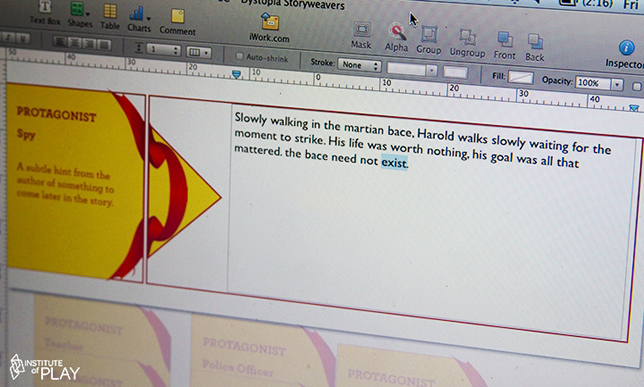Click the word Harold in the story
Image resolution: width=644 pixels, height=387 pixels.
tap(436, 136)
